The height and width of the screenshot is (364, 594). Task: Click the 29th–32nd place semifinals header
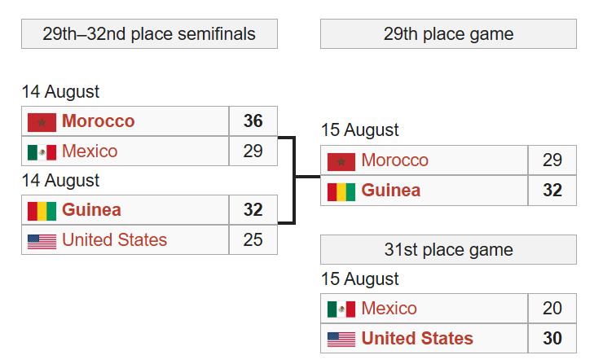[149, 33]
